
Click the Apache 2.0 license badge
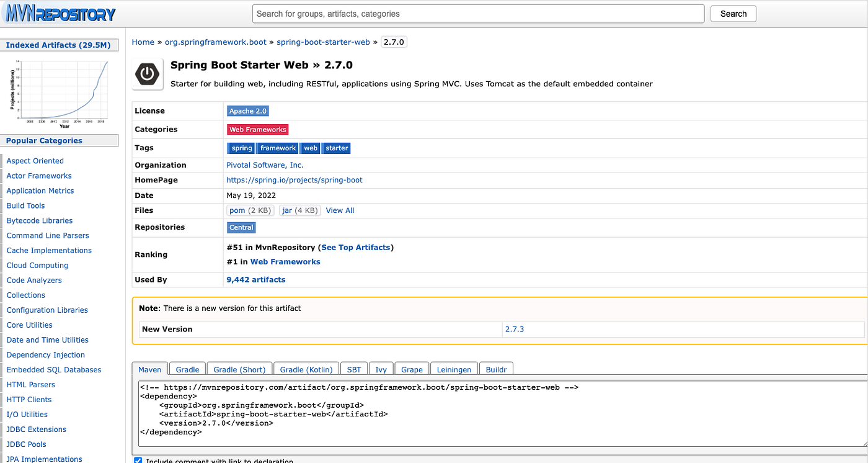tap(248, 111)
